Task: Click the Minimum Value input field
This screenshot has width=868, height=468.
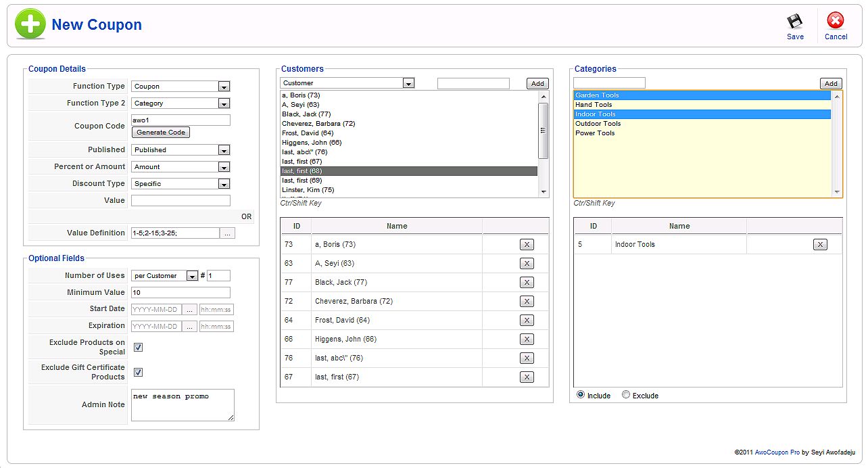Action: (x=180, y=293)
